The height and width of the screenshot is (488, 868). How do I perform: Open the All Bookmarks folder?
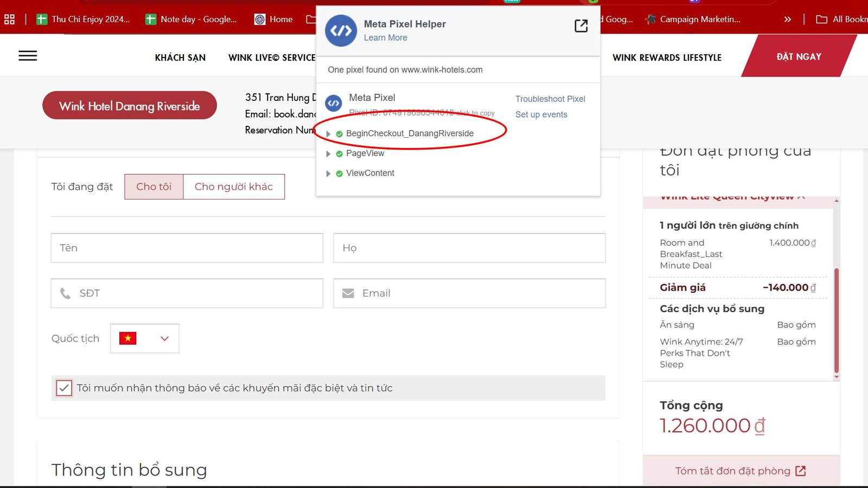842,20
